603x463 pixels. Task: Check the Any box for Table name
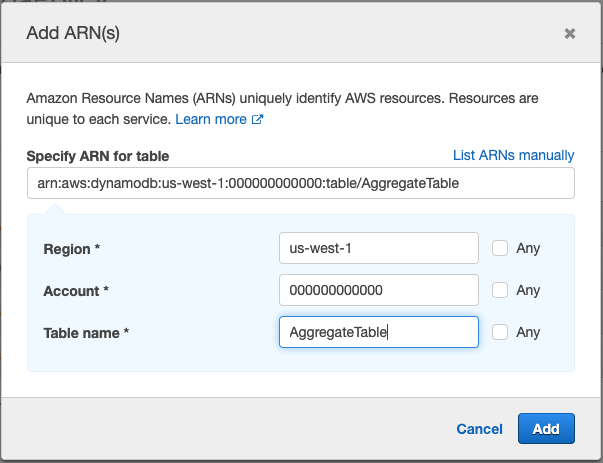click(x=500, y=332)
